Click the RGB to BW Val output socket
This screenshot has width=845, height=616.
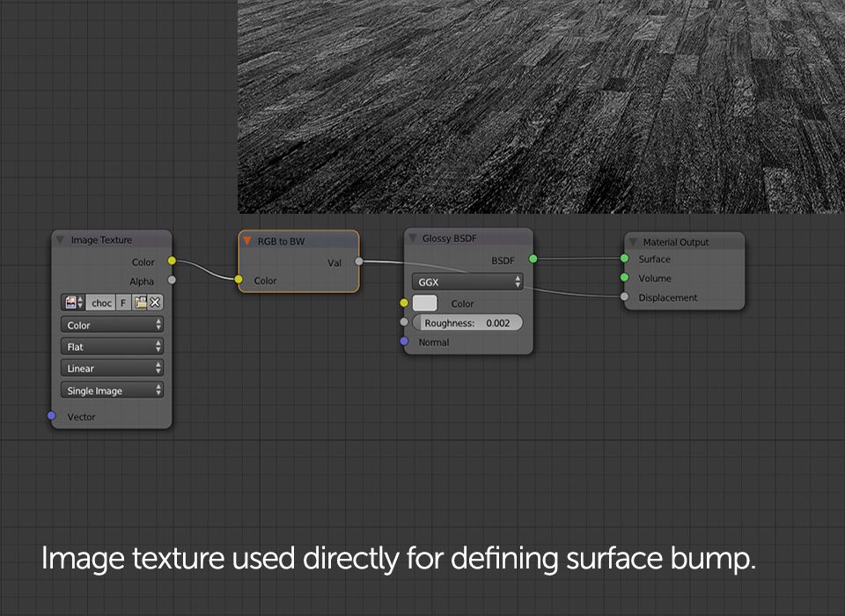click(x=359, y=261)
